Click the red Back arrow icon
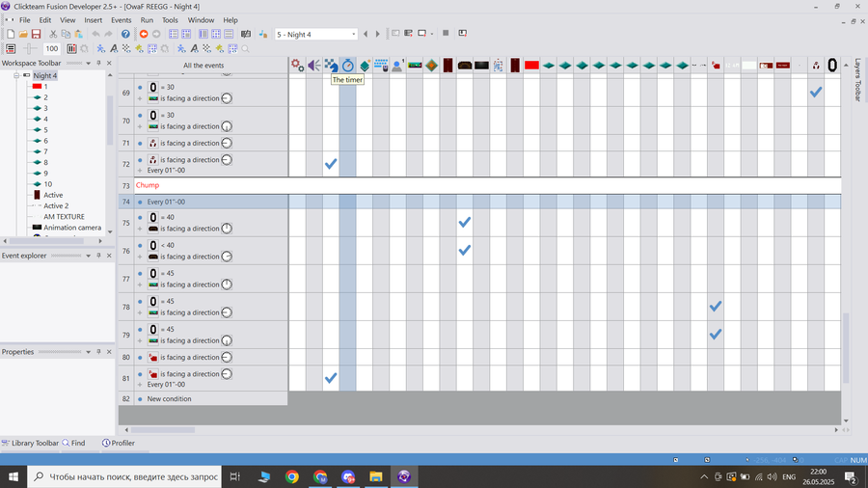This screenshot has width=868, height=488. click(x=144, y=35)
